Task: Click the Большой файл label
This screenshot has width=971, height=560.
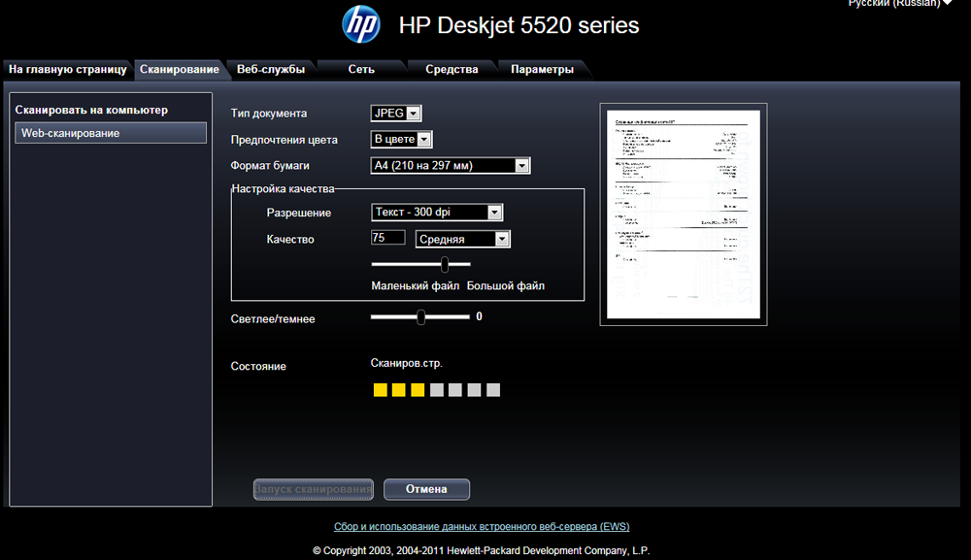Action: coord(506,286)
